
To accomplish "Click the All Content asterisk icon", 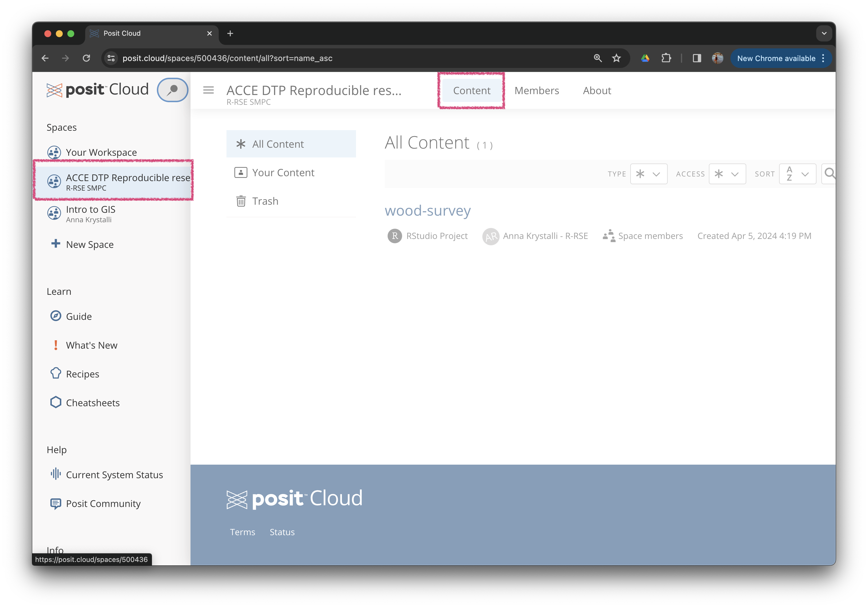I will [241, 144].
